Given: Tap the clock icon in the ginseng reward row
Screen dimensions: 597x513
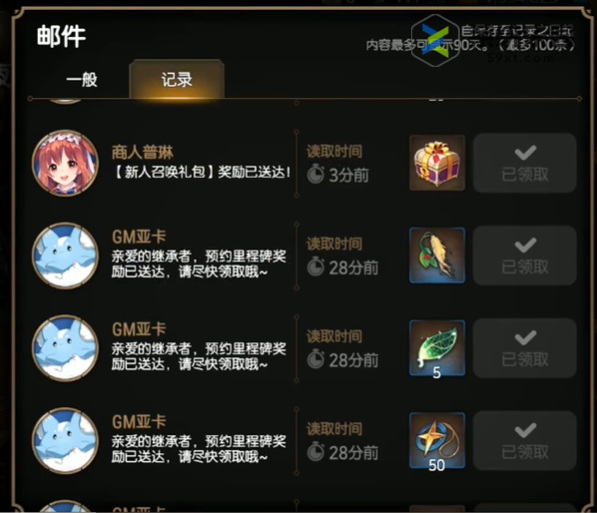Looking at the screenshot, I should click(315, 267).
